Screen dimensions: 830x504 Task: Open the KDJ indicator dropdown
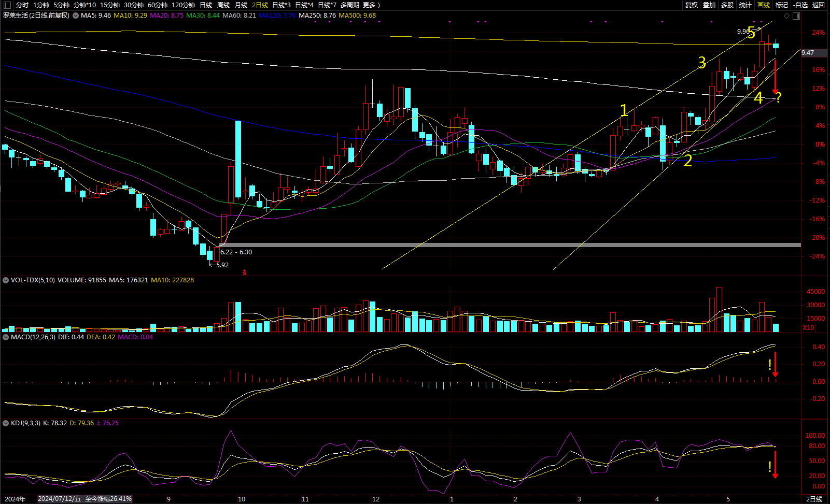point(6,423)
